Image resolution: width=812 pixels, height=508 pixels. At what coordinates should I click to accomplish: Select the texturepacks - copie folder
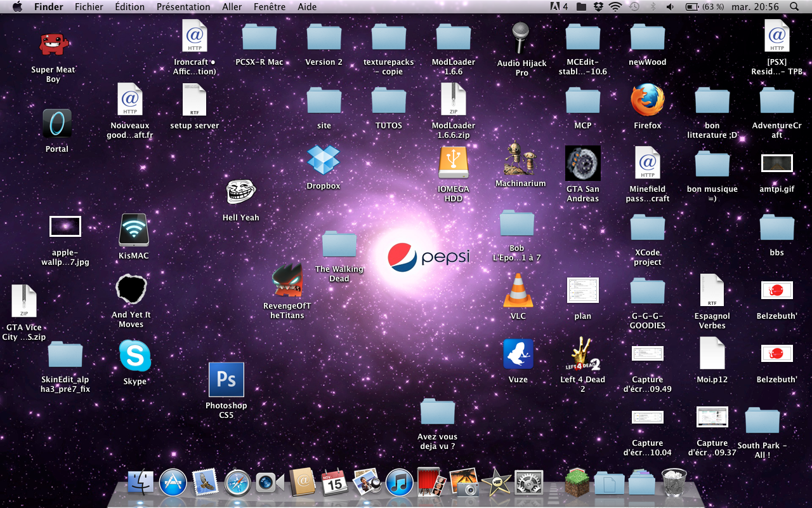[x=389, y=37]
